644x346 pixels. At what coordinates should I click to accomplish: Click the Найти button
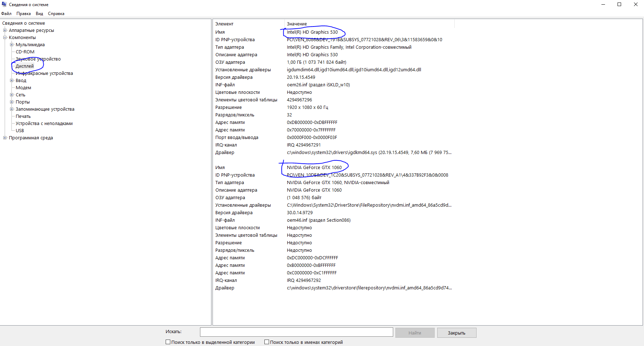pos(415,333)
